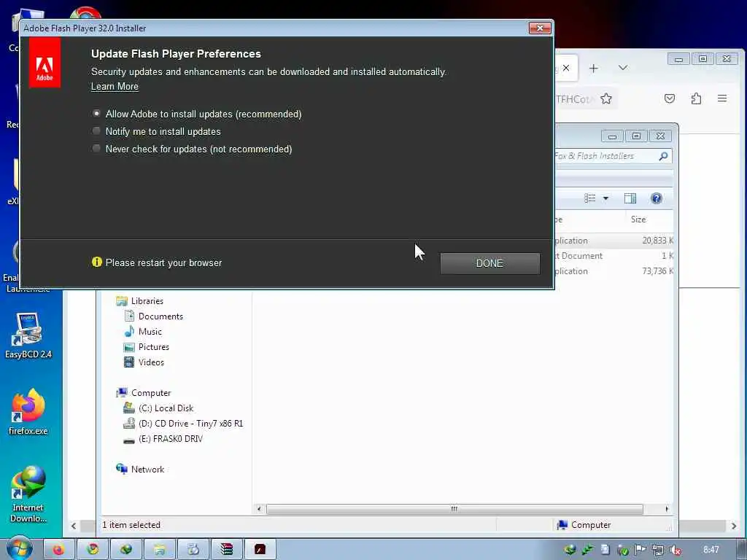Open the Firefox hamburger application menu
Image resolution: width=747 pixels, height=560 pixels.
point(722,98)
